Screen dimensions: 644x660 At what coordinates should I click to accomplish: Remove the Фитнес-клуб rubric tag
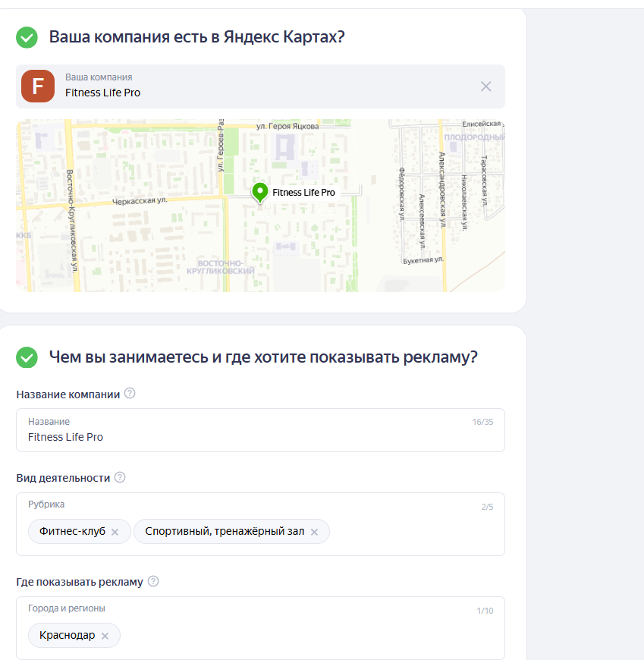(115, 532)
